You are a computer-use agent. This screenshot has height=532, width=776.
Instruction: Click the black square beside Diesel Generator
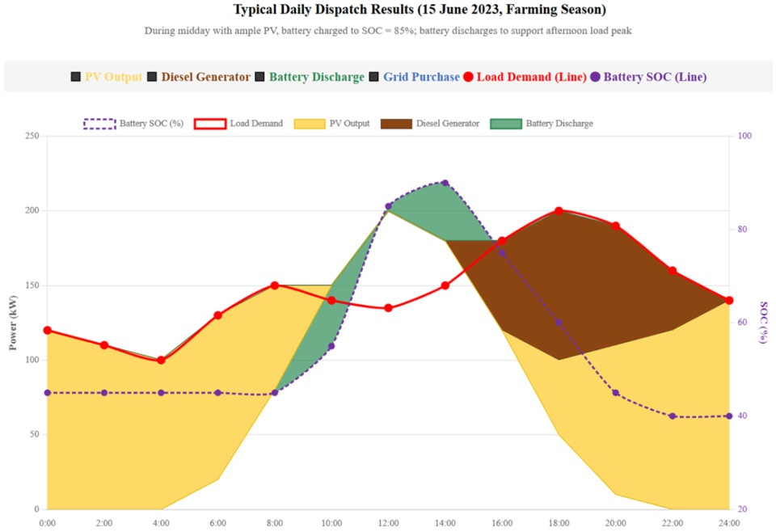pos(153,77)
